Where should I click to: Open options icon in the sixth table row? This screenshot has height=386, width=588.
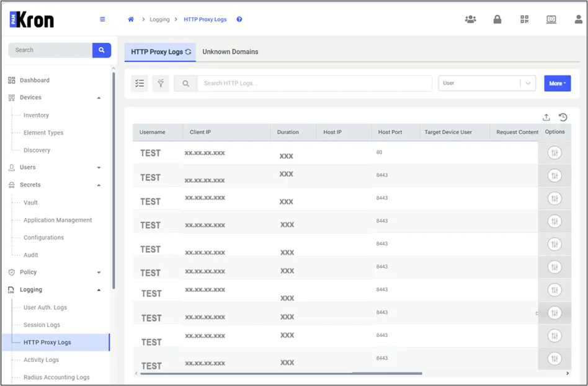click(555, 267)
